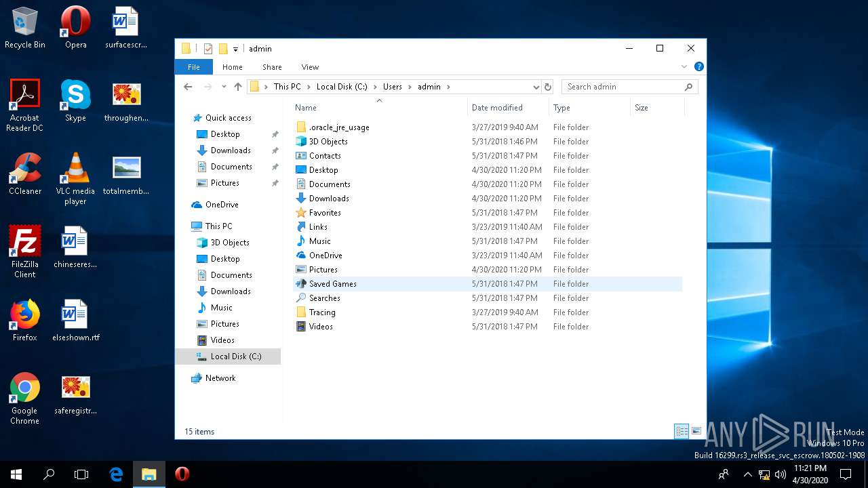Sort by Size column header
868x488 pixels.
click(x=657, y=107)
